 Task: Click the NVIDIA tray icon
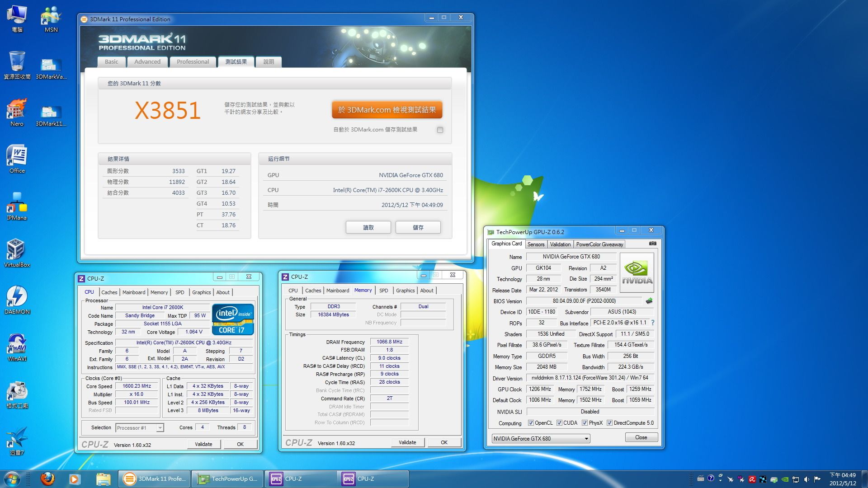tap(785, 479)
